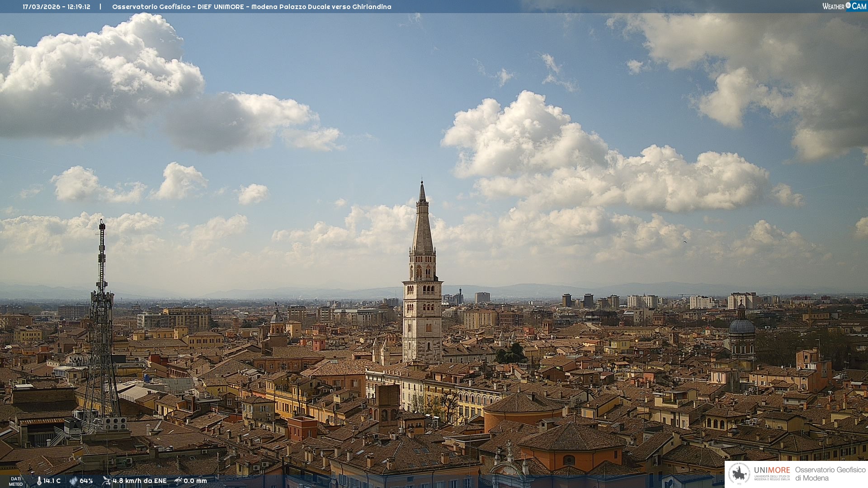Image resolution: width=868 pixels, height=488 pixels.
Task: Click the Osservatorio Geofisico DIEF UNIMORE title
Action: pos(251,7)
